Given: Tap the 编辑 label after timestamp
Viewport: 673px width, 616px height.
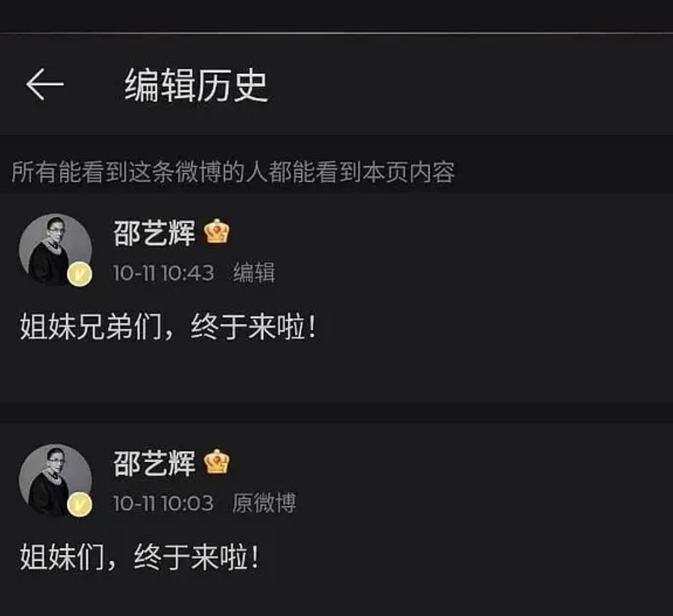Looking at the screenshot, I should click(253, 273).
